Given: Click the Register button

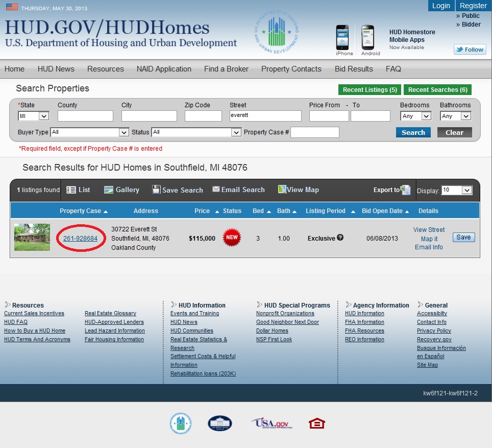Looking at the screenshot, I should click(473, 6).
